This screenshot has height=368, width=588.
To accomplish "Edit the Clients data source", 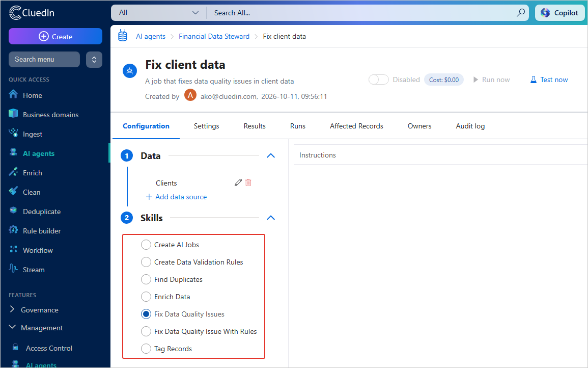I will coord(238,182).
